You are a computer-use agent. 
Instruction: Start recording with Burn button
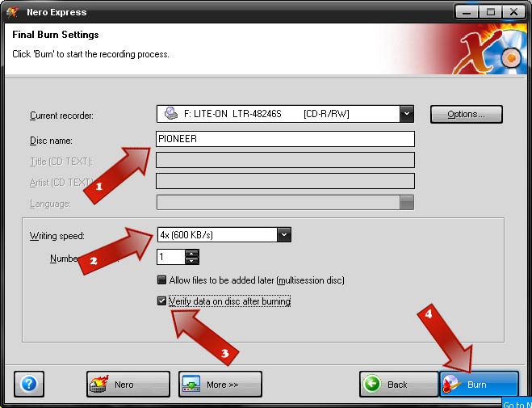click(479, 384)
